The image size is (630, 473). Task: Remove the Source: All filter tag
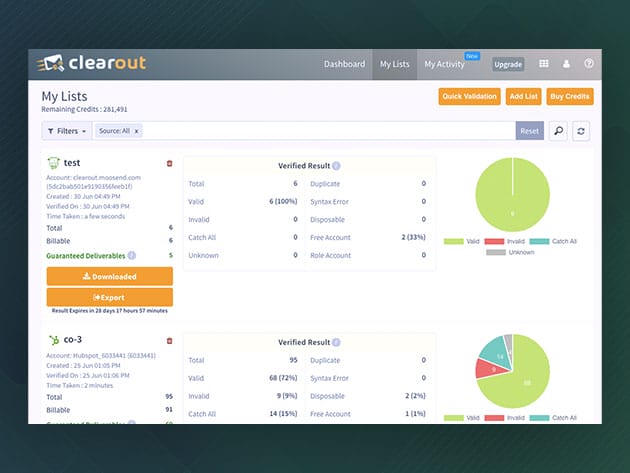[137, 131]
